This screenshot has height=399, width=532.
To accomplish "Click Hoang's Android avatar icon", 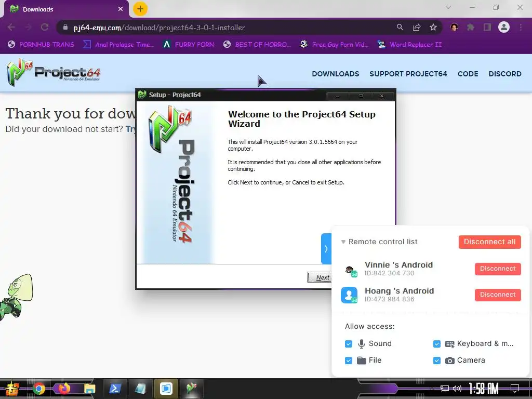I will pyautogui.click(x=349, y=295).
